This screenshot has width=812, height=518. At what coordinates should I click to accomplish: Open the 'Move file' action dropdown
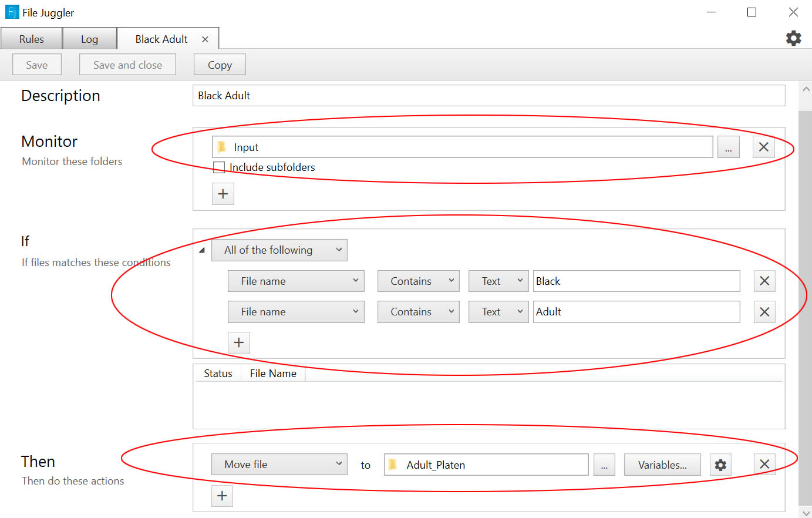click(x=279, y=464)
